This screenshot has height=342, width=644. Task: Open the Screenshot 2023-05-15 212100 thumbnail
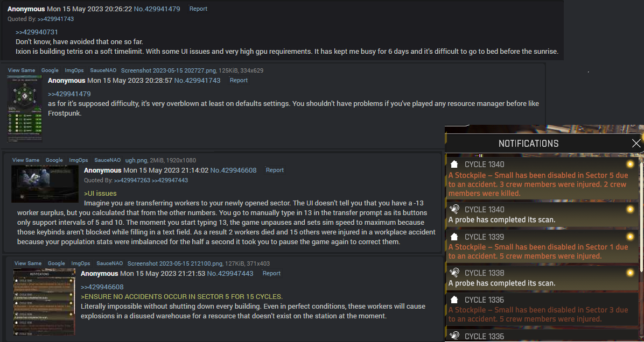point(44,302)
